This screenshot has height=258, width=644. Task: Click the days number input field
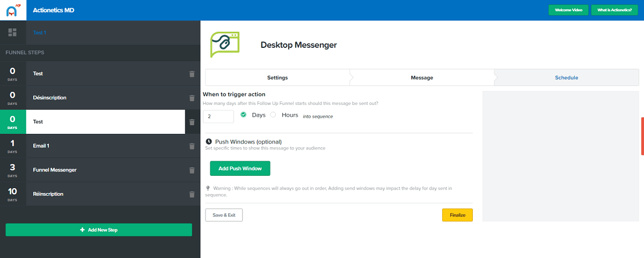click(218, 116)
